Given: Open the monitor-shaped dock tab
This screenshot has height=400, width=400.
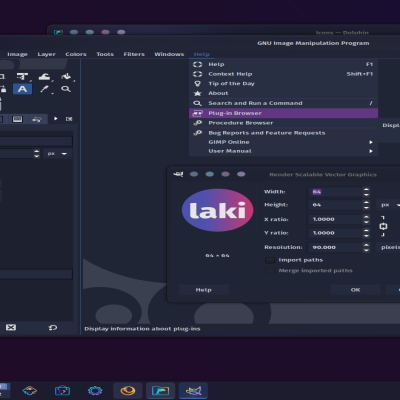Looking at the screenshot, I should pos(17,119).
